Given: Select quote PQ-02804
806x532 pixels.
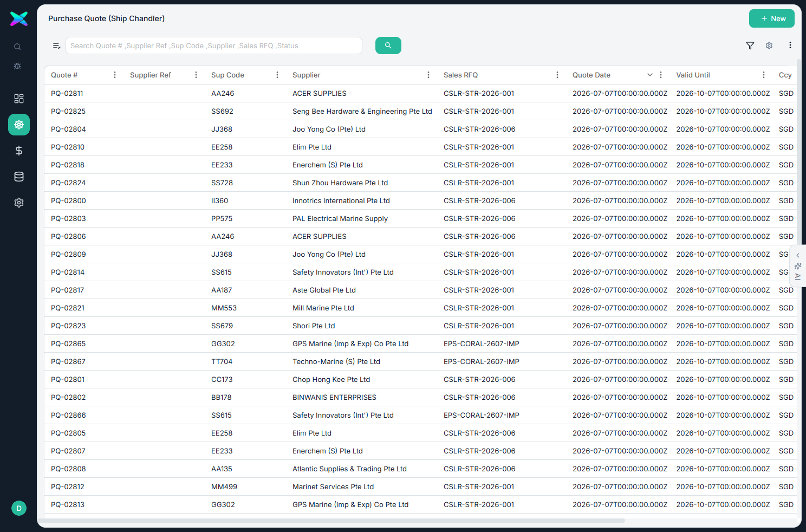Looking at the screenshot, I should pyautogui.click(x=68, y=129).
